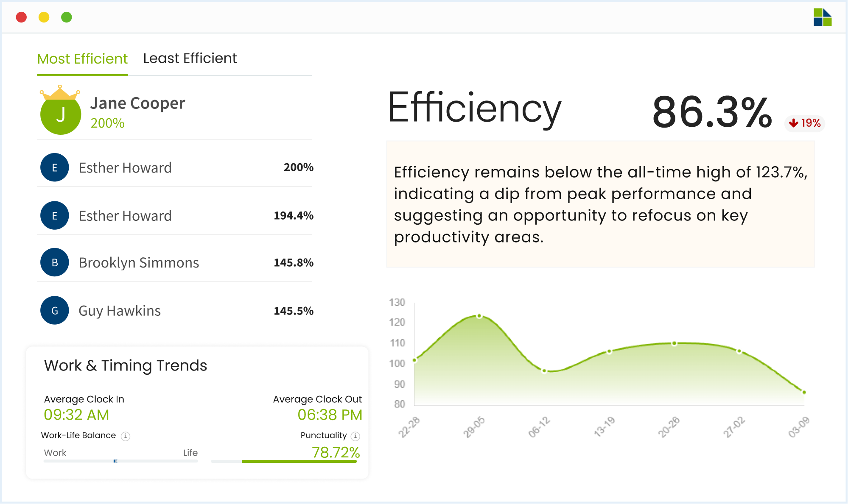Switch to the Most Efficient tab
The height and width of the screenshot is (504, 848).
pos(82,58)
